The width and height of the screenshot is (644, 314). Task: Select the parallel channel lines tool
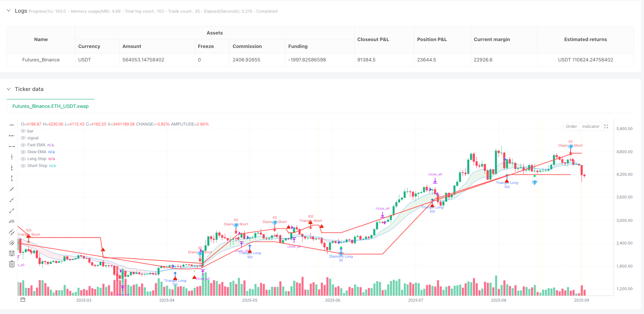tap(12, 232)
